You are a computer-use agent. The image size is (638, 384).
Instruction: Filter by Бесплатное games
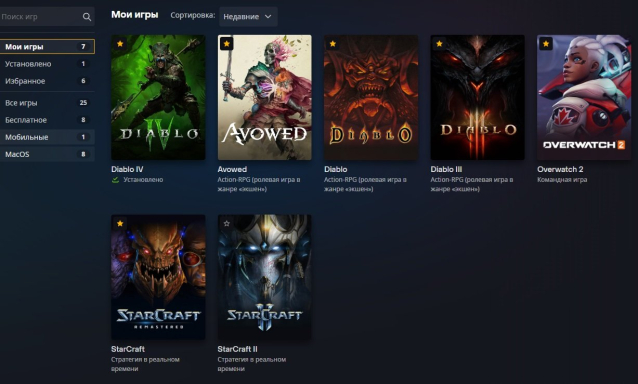47,120
